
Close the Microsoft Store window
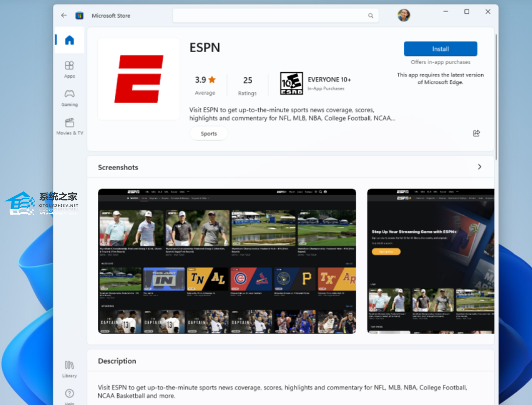click(488, 12)
